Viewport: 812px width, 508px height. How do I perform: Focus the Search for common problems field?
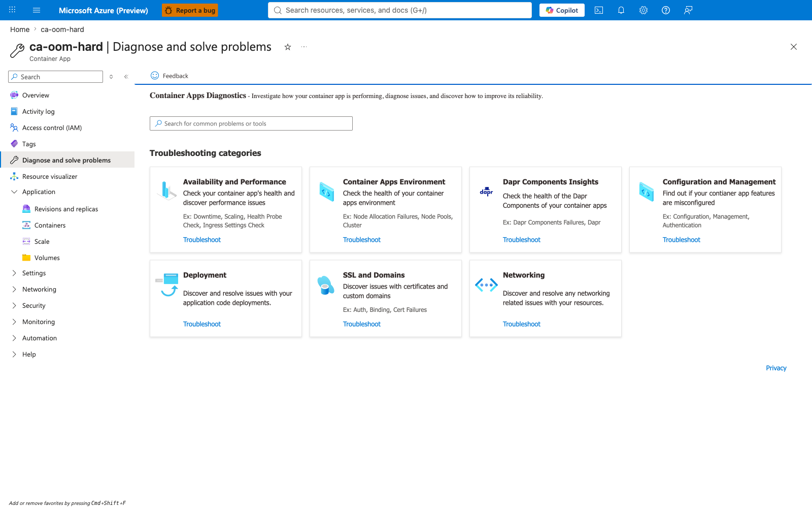(251, 123)
